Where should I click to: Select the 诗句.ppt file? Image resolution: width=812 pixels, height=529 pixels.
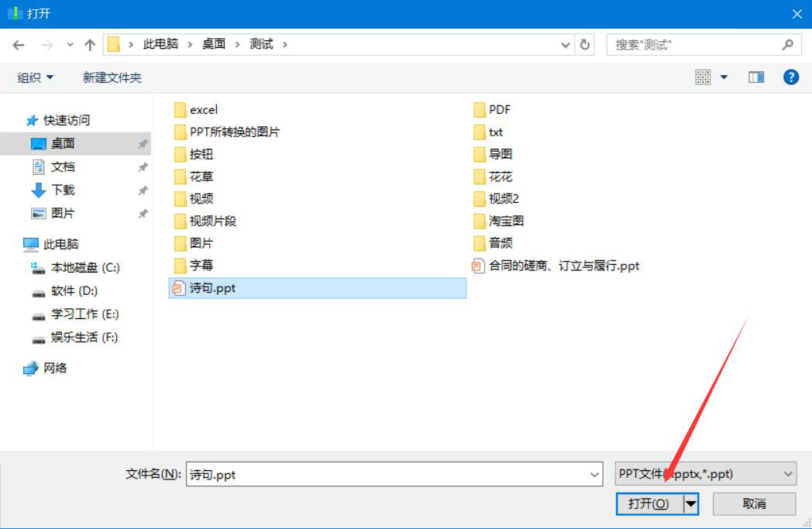pos(318,288)
